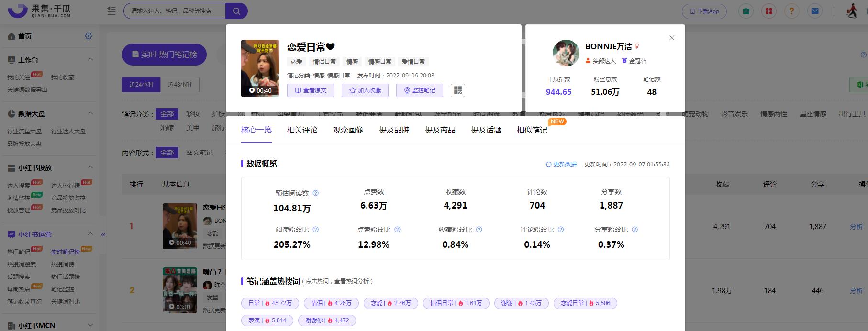Open 达人搜索 in sidebar
868x331 pixels.
19,185
